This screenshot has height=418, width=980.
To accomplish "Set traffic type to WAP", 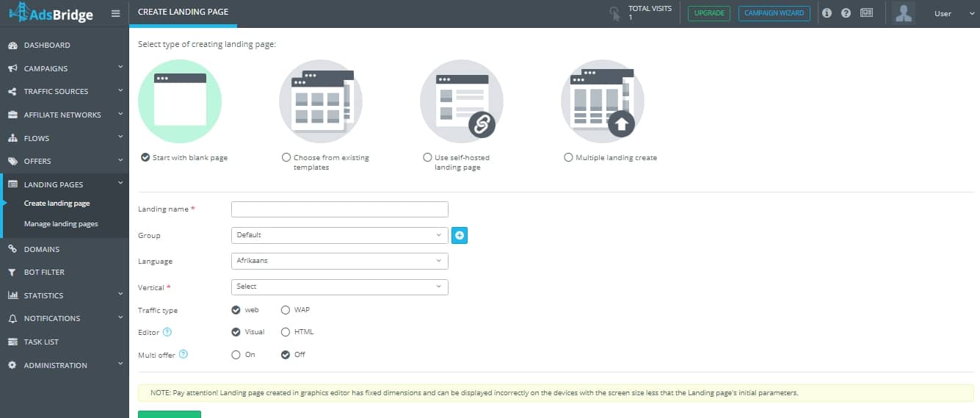I will click(286, 310).
